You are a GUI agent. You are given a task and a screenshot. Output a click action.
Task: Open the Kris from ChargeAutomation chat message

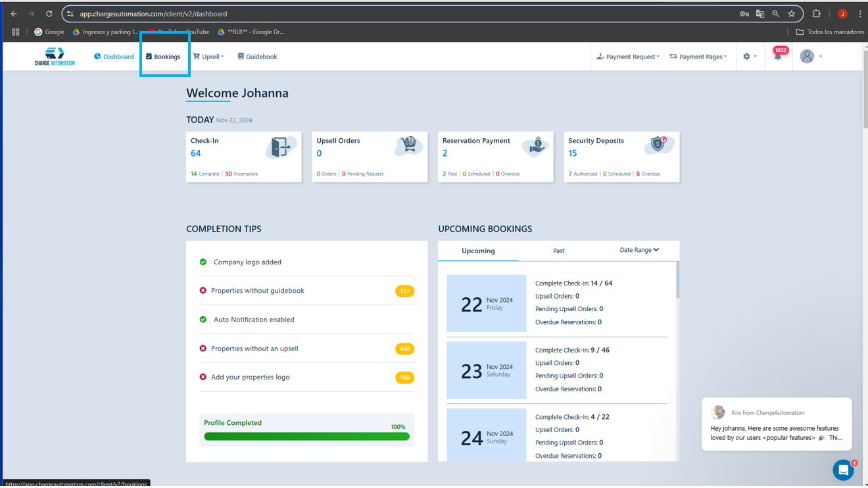[x=777, y=424]
